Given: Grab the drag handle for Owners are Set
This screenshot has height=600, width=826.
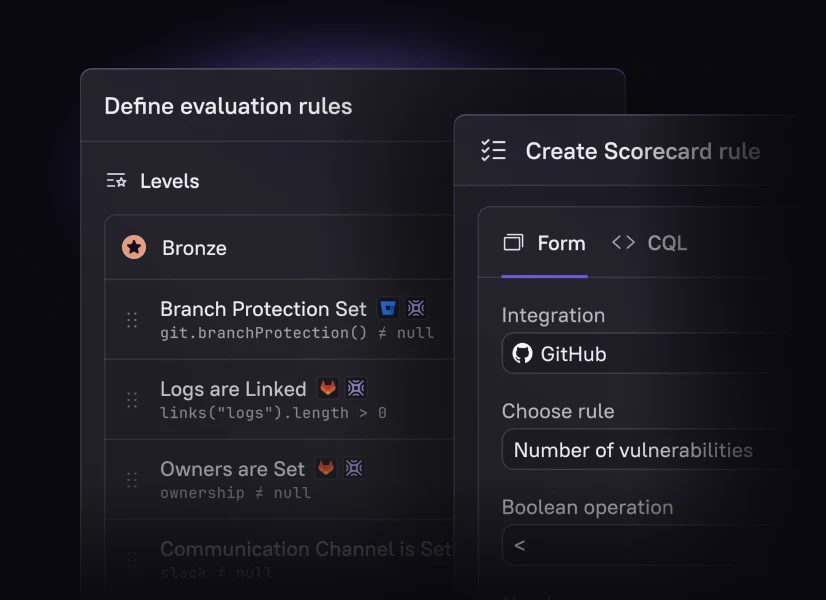Looking at the screenshot, I should (132, 480).
